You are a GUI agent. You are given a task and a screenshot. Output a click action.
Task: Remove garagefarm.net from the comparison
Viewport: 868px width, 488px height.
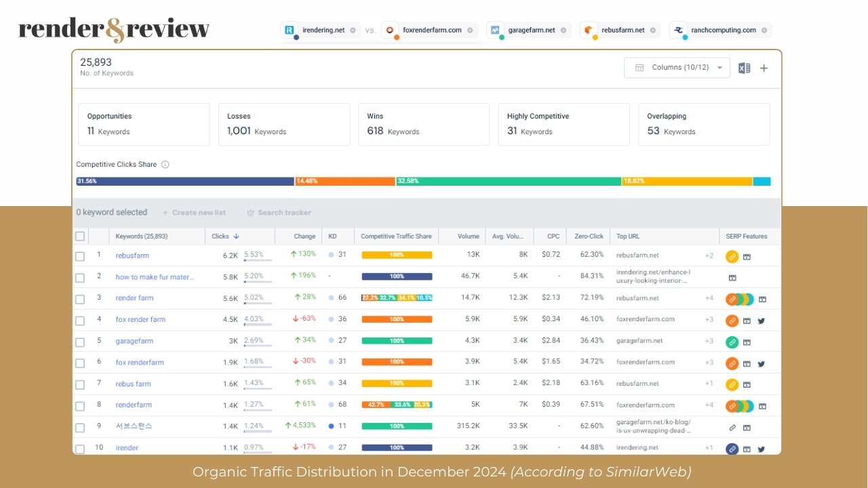coord(564,30)
